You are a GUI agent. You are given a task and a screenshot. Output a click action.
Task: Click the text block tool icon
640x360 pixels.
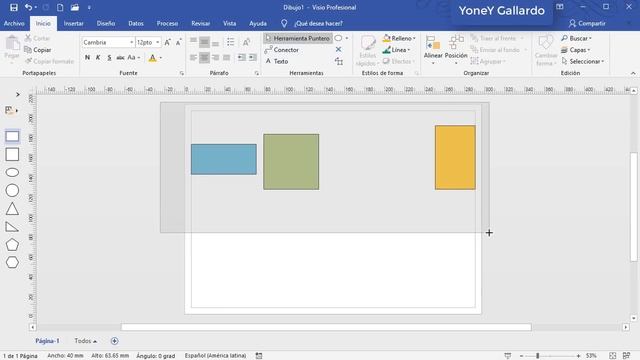click(339, 61)
